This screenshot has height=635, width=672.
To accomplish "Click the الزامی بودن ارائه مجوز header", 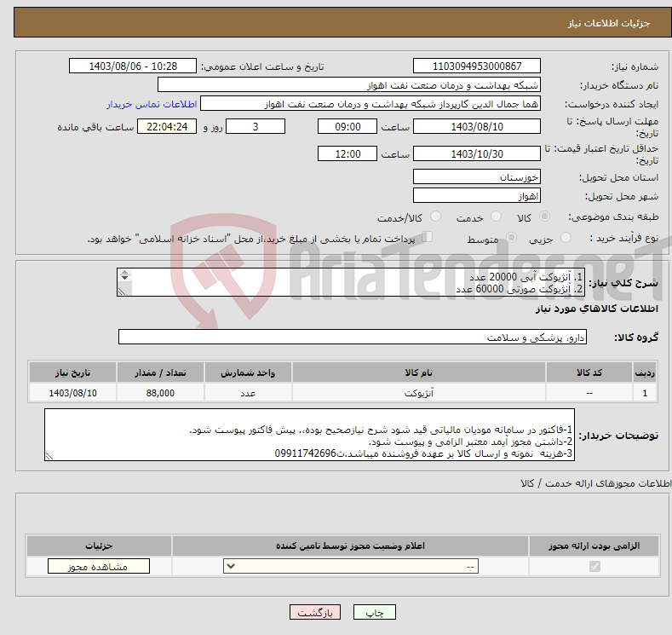I will point(594,546).
